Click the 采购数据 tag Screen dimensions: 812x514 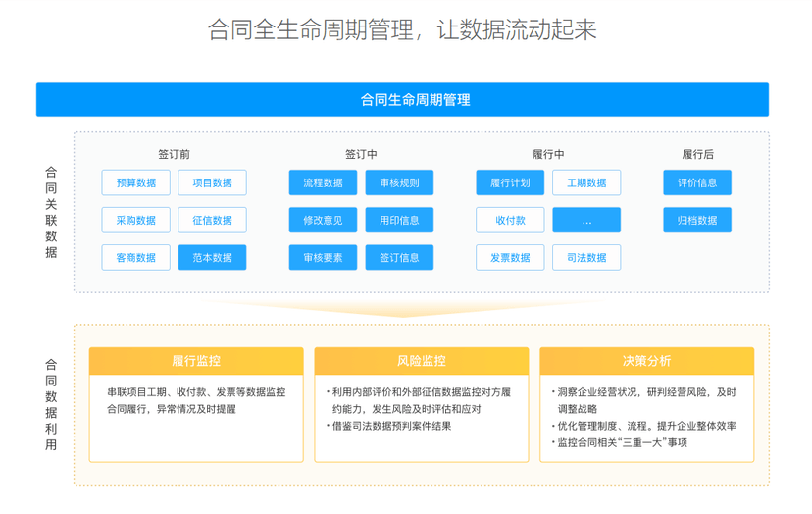(x=135, y=220)
